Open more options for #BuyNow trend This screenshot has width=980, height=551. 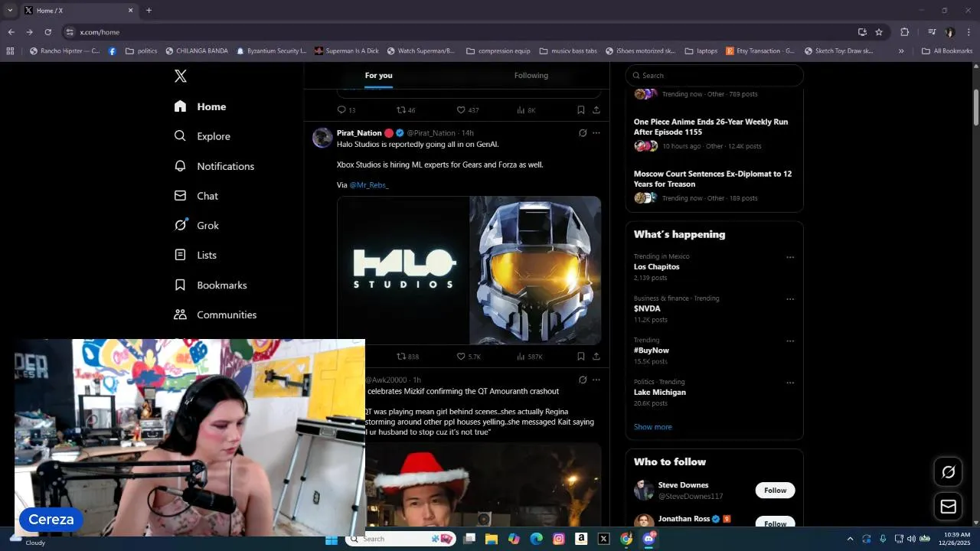[790, 341]
